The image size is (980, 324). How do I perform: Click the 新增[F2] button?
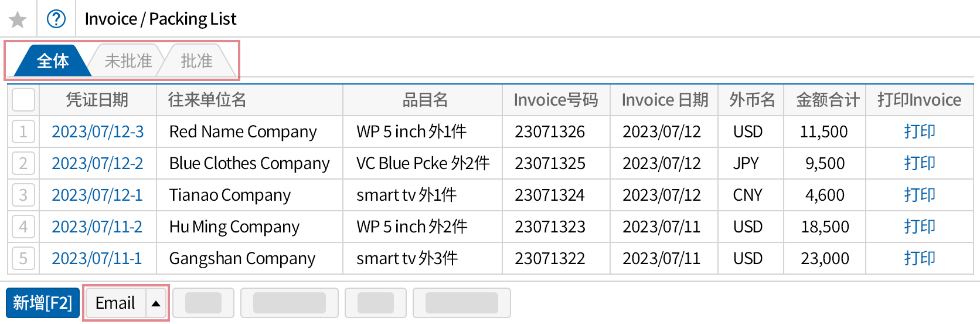point(43,303)
